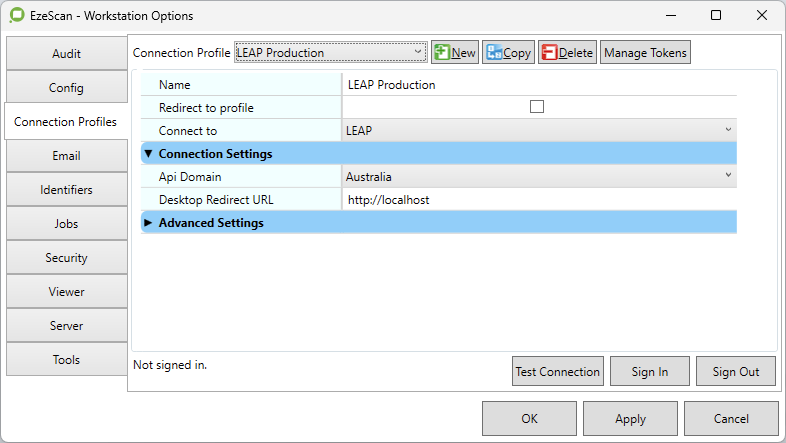Image resolution: width=786 pixels, height=443 pixels.
Task: Expand the Advanced Settings section
Action: tap(149, 223)
